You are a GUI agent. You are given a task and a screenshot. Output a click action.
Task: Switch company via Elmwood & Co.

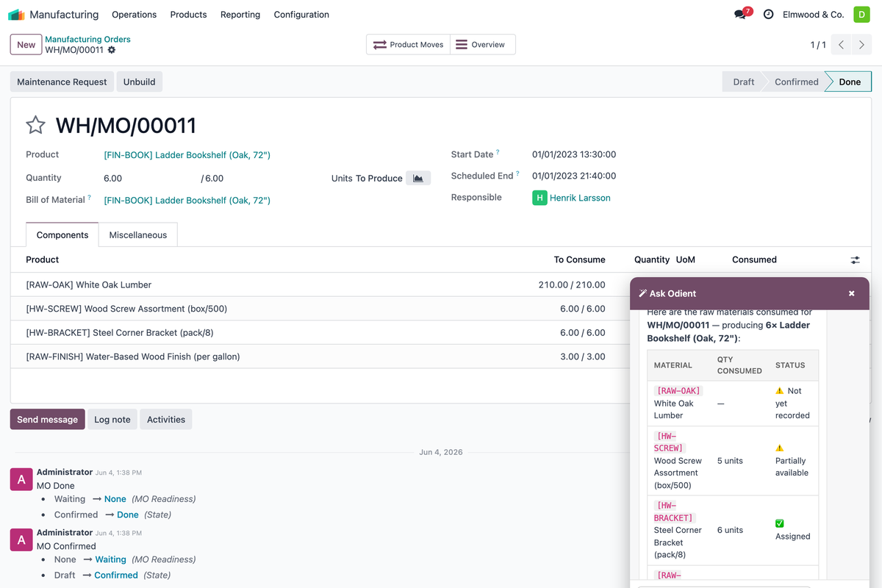(x=813, y=15)
